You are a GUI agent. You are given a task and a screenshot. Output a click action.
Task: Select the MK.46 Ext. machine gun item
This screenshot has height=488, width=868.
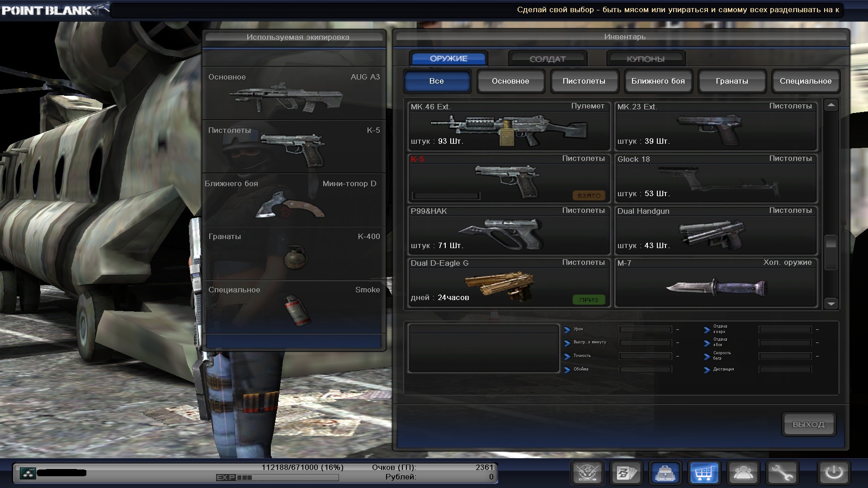pyautogui.click(x=509, y=126)
